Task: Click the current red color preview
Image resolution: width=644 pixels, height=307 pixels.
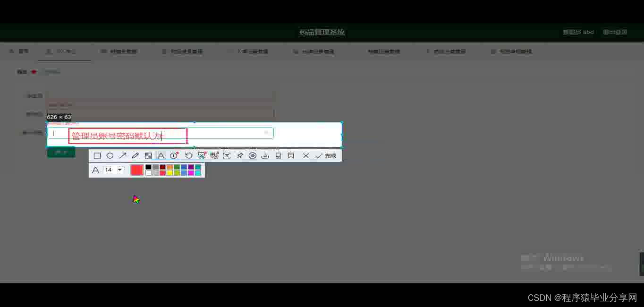Action: tap(137, 170)
